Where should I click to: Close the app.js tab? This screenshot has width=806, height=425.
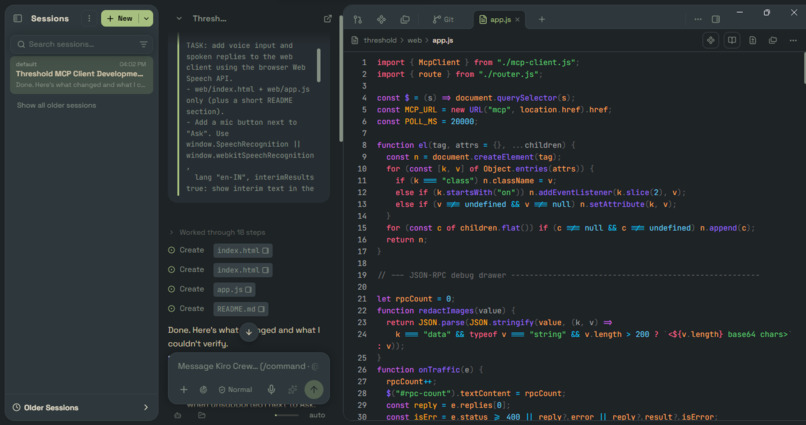coord(518,20)
